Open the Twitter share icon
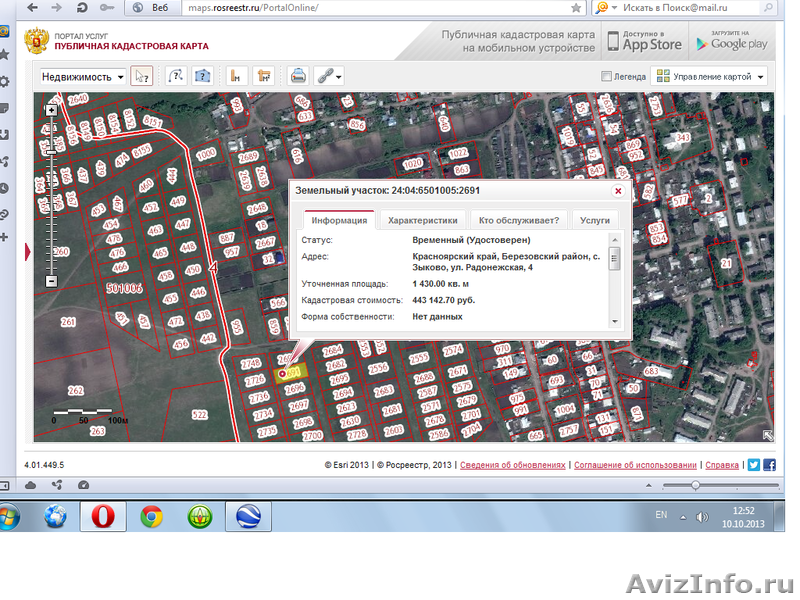800x600 pixels. (x=754, y=465)
